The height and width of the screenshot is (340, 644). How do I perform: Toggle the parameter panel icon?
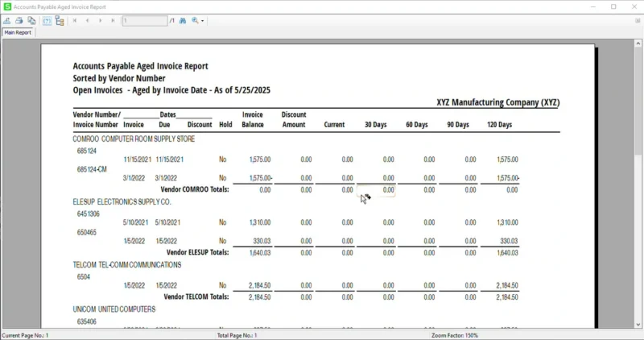(x=47, y=21)
